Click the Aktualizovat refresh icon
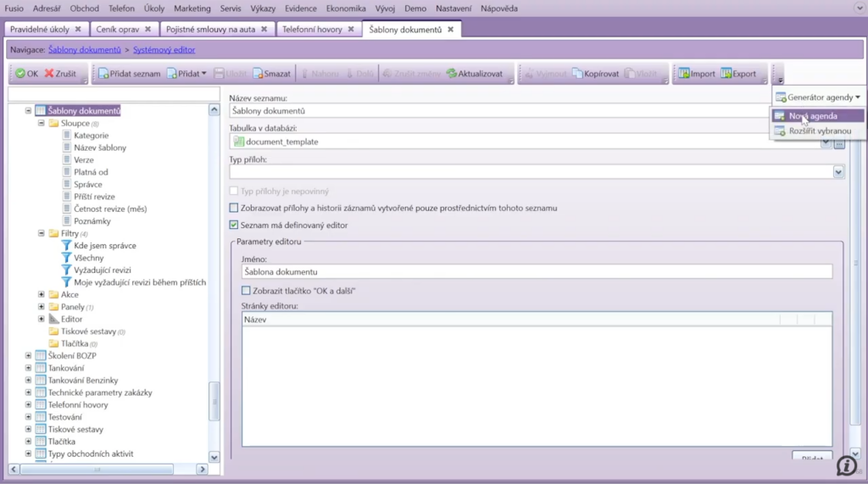 452,74
